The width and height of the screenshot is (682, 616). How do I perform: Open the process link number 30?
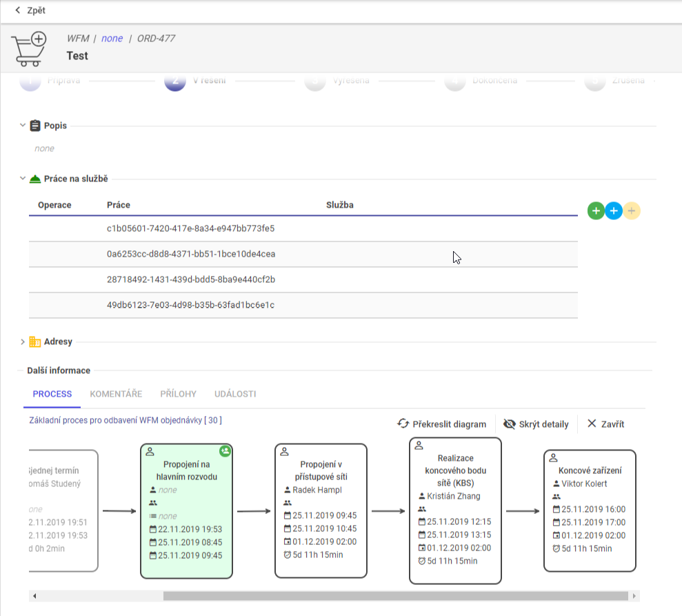point(214,420)
